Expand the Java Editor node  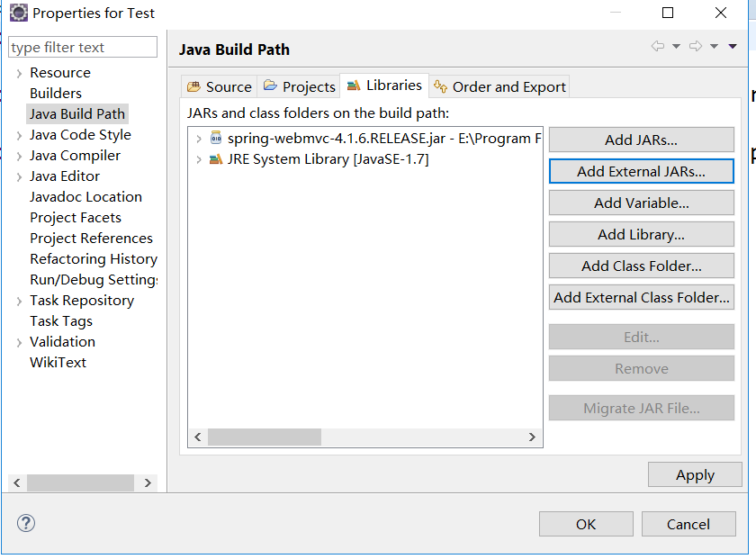pyautogui.click(x=19, y=177)
